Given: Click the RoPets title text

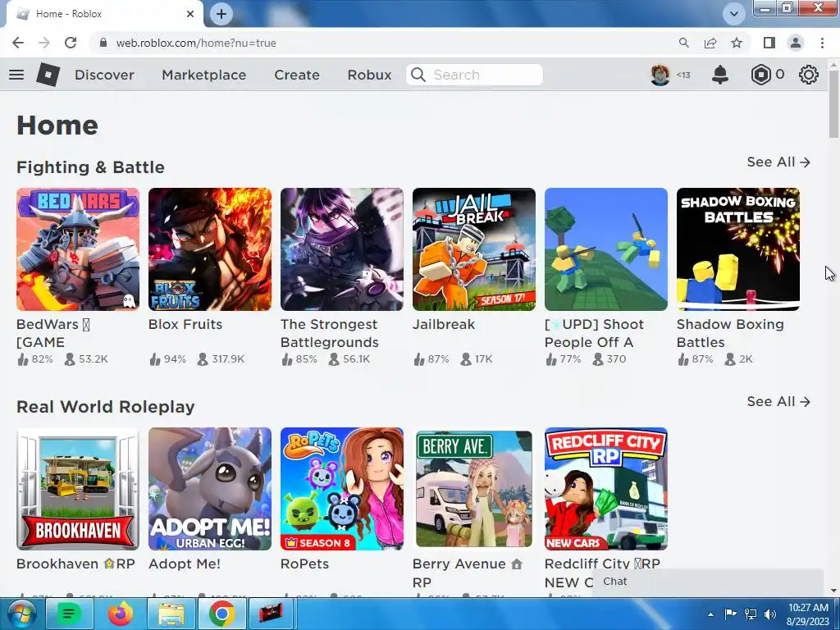Looking at the screenshot, I should [x=304, y=564].
